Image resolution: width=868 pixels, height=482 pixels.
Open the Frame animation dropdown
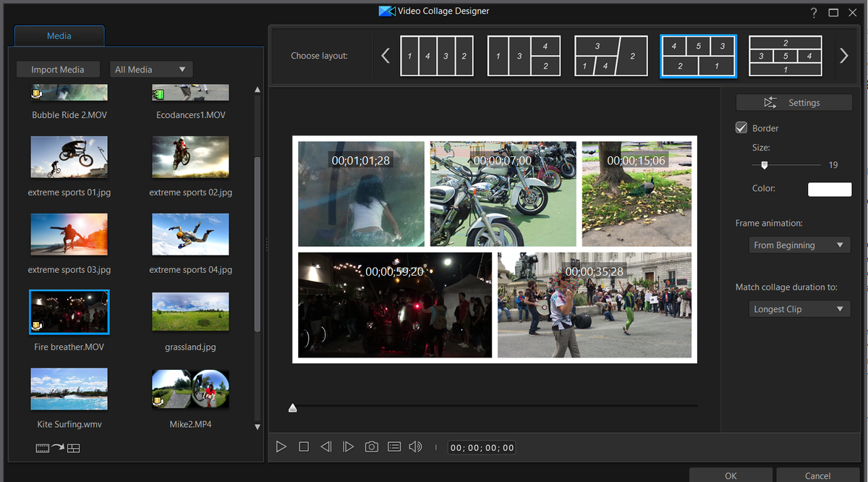coord(799,245)
